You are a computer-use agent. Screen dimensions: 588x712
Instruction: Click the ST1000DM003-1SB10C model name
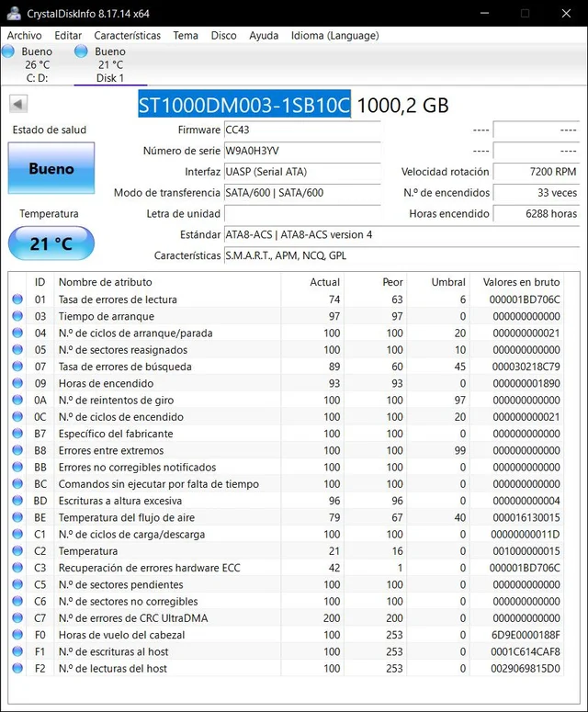click(244, 105)
